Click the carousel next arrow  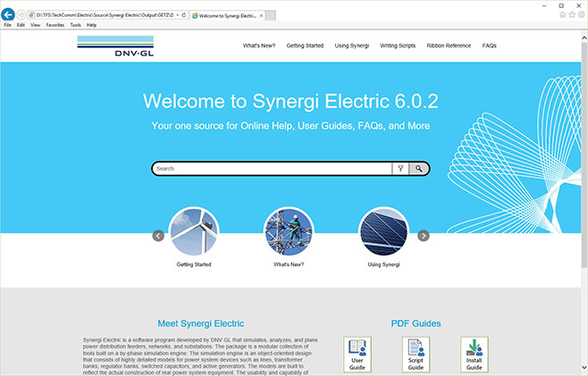(x=424, y=236)
